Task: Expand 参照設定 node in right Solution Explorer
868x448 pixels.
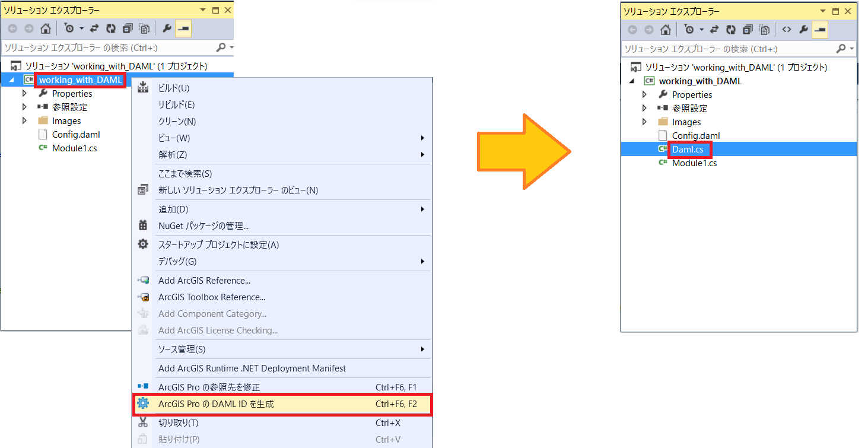Action: pyautogui.click(x=644, y=108)
